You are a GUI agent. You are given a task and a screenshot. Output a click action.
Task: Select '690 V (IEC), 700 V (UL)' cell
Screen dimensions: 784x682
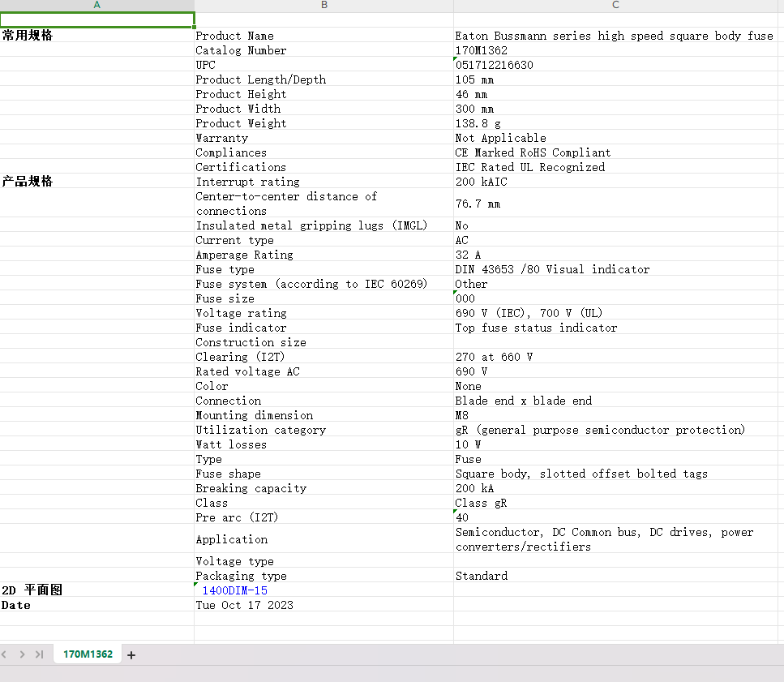(615, 312)
